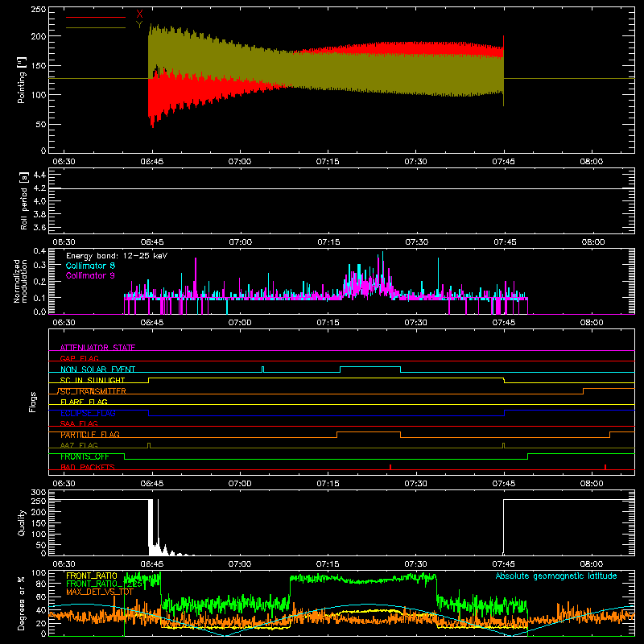Click the '300' tick on Quality axis
Viewport: 644px width, 644px height.
38,493
